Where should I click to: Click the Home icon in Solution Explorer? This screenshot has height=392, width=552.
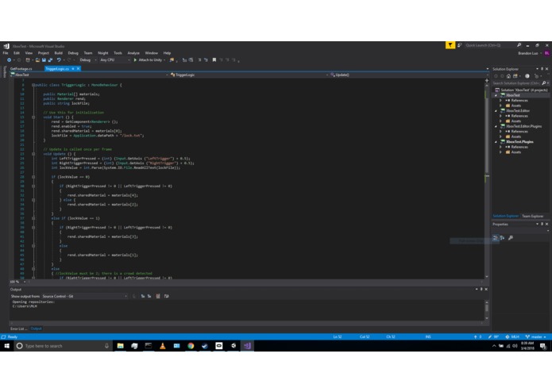coord(508,76)
